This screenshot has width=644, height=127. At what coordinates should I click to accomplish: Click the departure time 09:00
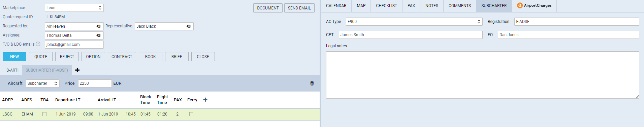point(88,114)
